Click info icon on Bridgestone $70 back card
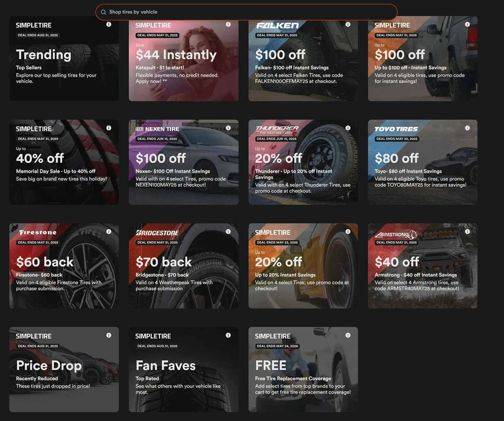504x421 pixels. (228, 232)
